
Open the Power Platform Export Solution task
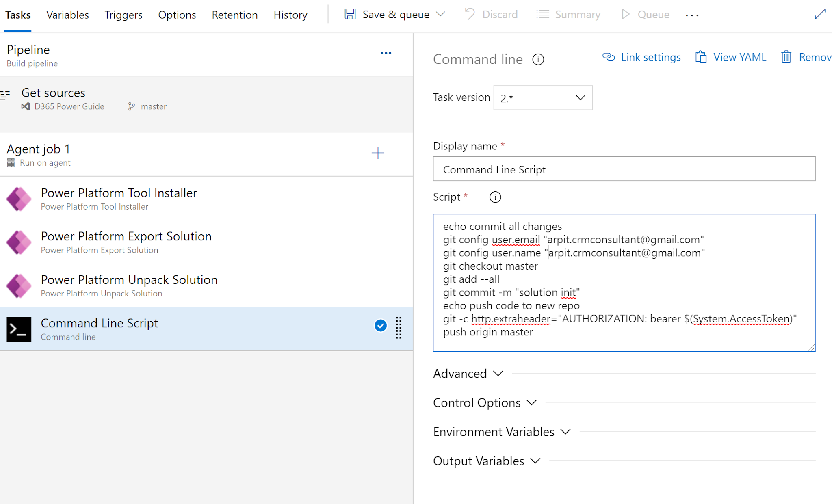(x=126, y=241)
